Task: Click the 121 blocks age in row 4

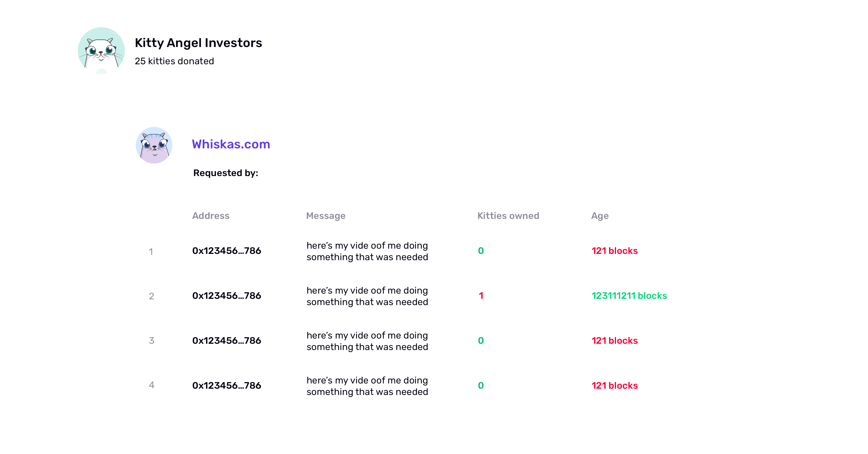Action: click(x=615, y=385)
